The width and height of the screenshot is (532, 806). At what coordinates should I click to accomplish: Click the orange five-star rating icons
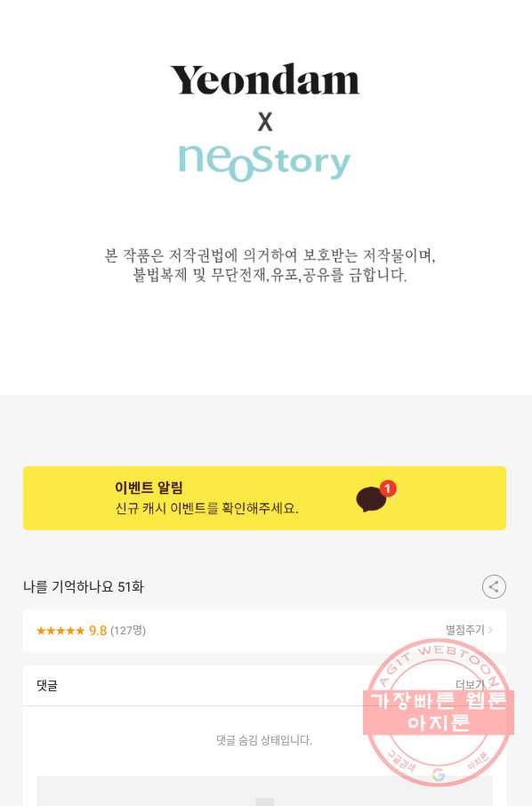[60, 630]
